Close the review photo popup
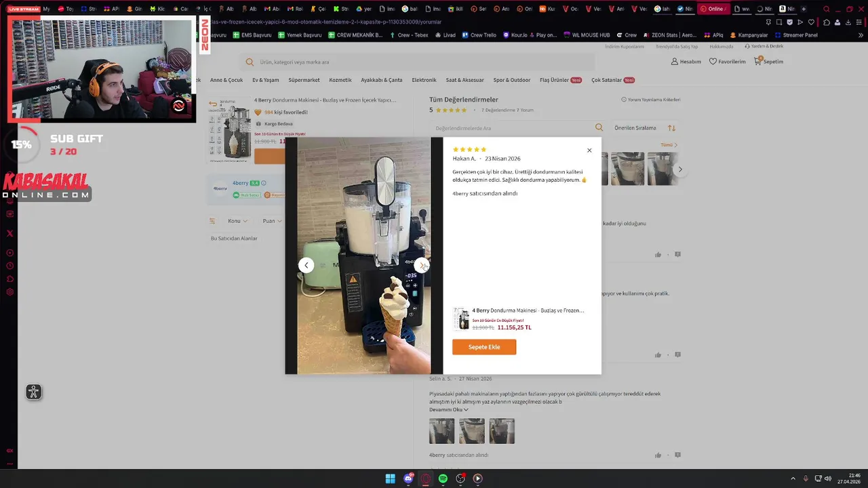This screenshot has height=488, width=868. coord(589,150)
